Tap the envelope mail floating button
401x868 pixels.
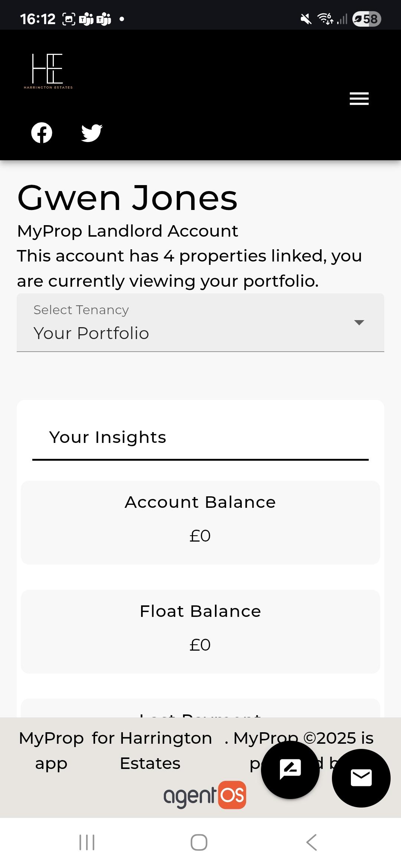pos(361,778)
